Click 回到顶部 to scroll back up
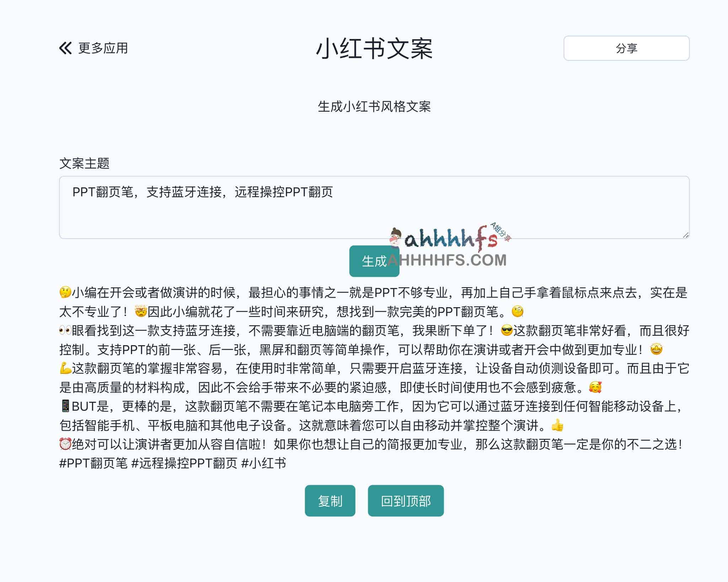Viewport: 728px width, 582px height. click(x=406, y=501)
